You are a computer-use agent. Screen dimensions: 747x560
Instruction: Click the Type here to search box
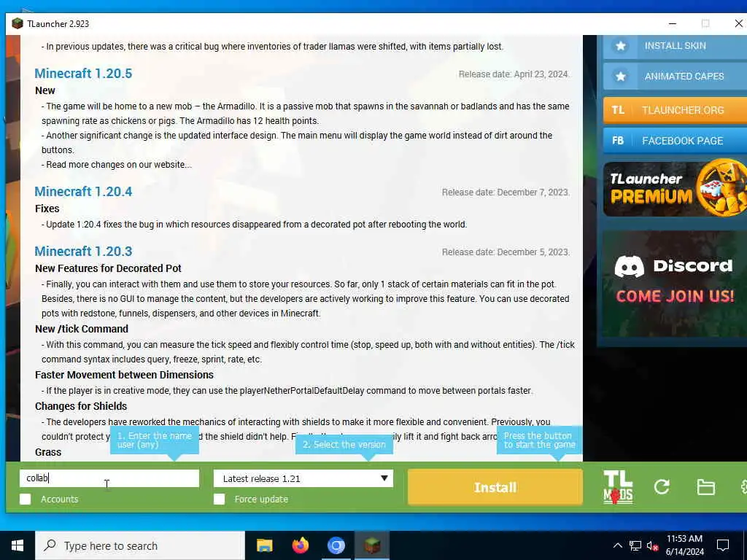click(x=140, y=545)
